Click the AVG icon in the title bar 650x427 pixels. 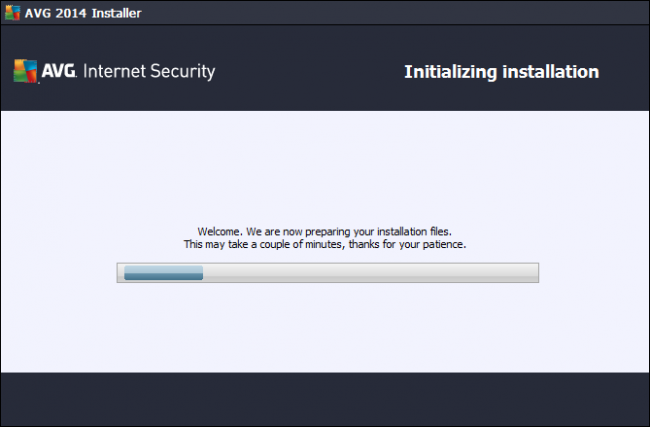click(13, 13)
